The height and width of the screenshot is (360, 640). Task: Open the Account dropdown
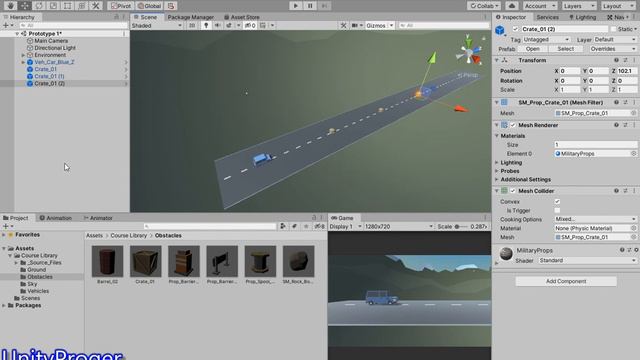pyautogui.click(x=540, y=6)
